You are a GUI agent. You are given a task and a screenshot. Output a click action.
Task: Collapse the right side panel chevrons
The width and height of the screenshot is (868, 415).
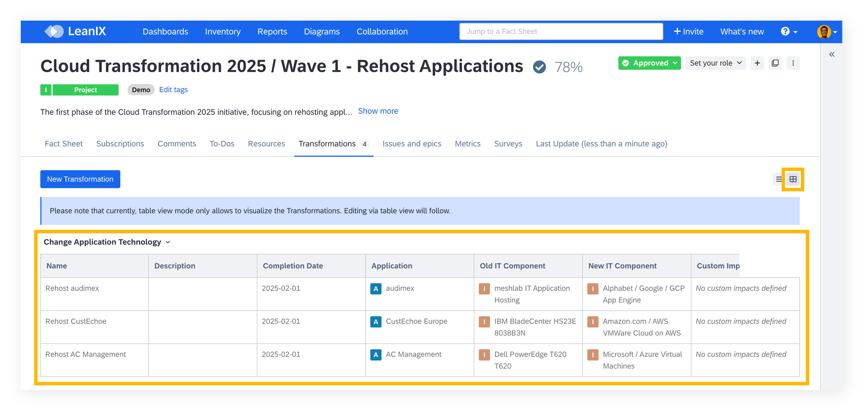[x=832, y=54]
